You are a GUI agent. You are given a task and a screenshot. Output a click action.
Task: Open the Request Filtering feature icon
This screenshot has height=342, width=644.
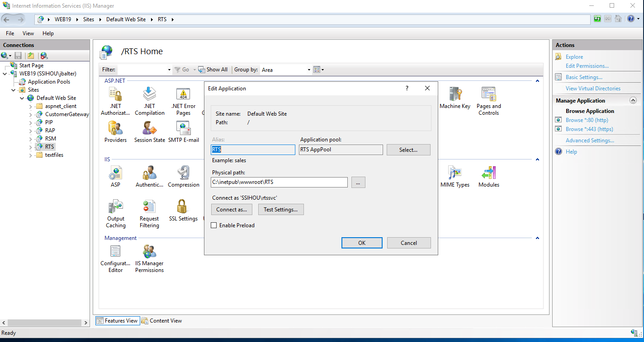tap(149, 206)
